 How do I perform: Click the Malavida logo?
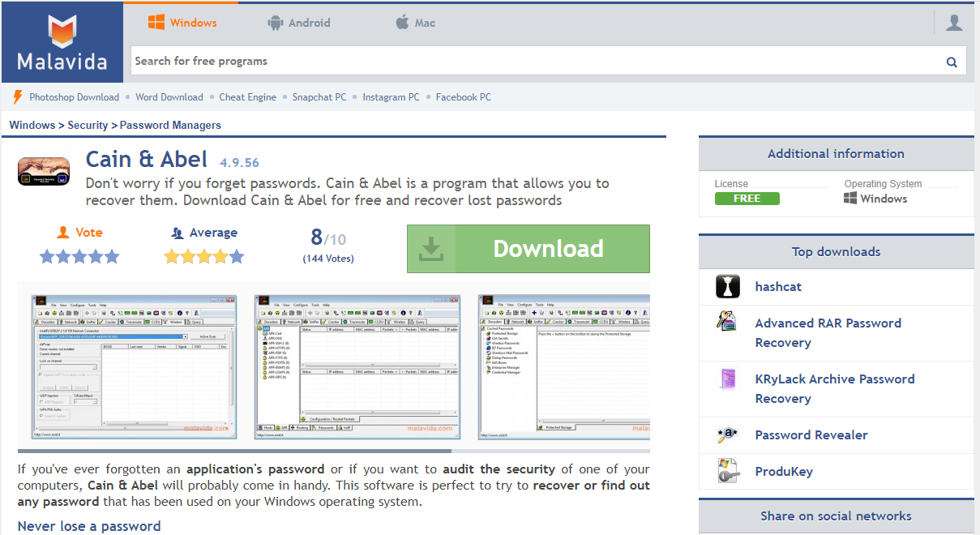62,42
